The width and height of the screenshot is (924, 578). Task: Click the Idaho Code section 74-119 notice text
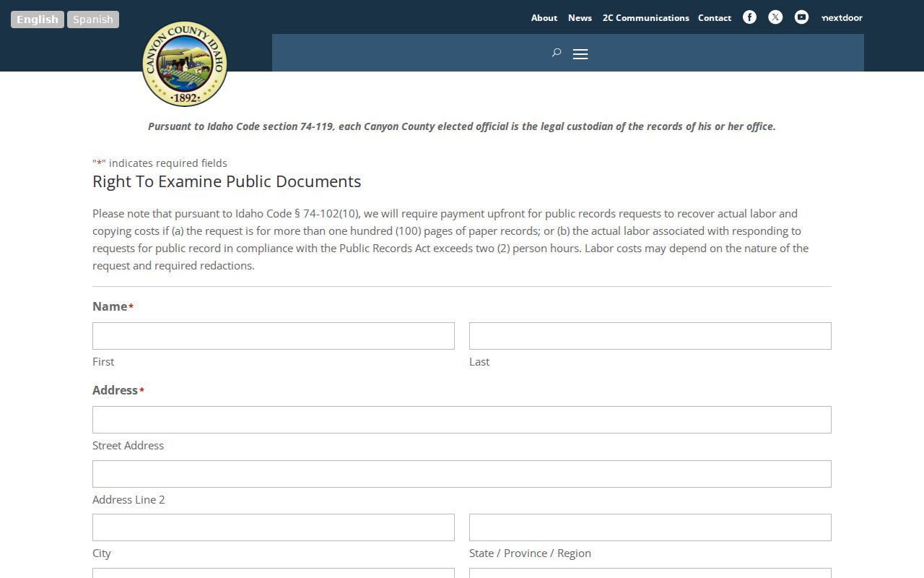[462, 126]
